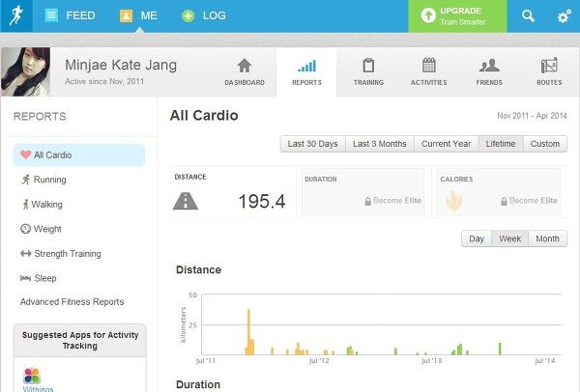Click the Duration lock icon
Screen dimensions: 580x392
coord(367,202)
